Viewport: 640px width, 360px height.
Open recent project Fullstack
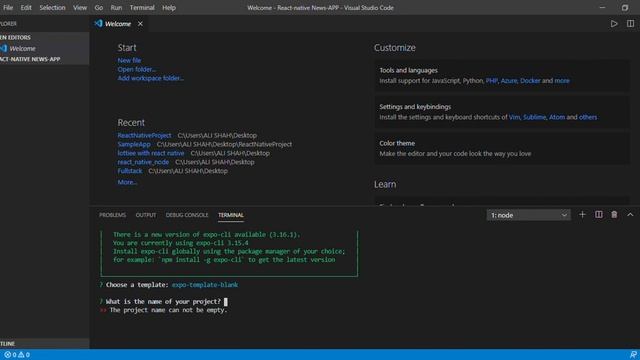click(x=130, y=171)
